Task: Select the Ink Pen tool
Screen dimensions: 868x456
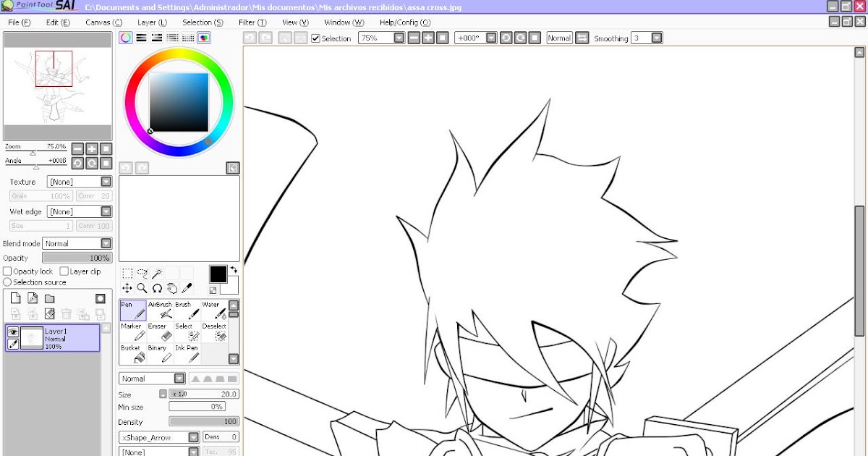Action: point(187,354)
